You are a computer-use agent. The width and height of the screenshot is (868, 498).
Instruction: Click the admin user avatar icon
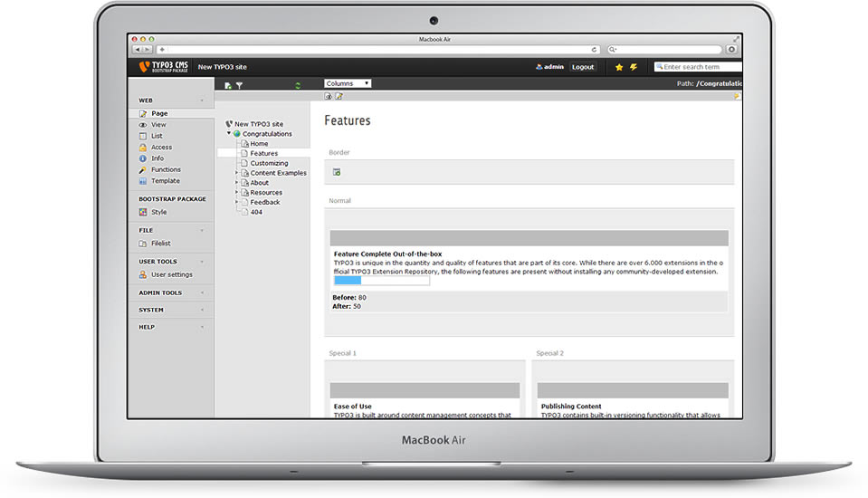[539, 67]
